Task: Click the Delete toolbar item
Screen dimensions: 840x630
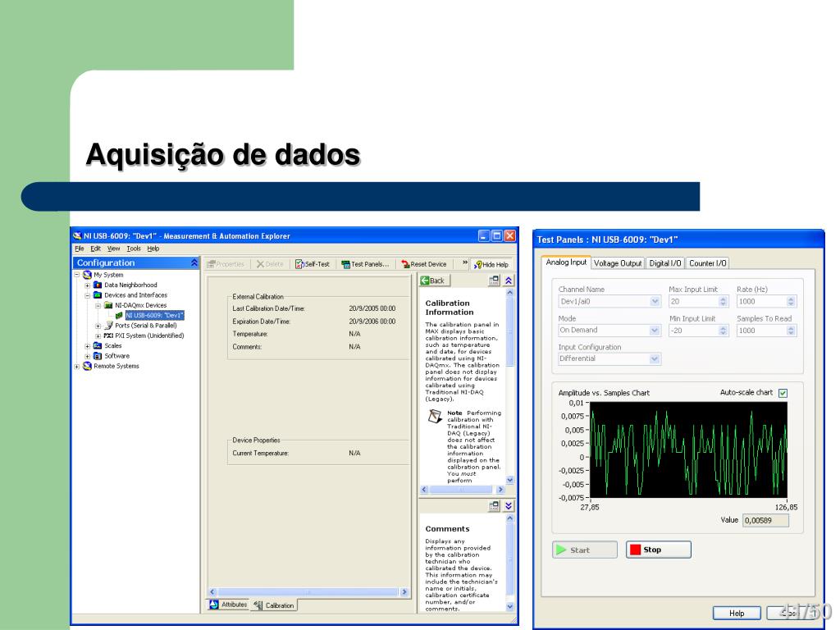Action: (270, 264)
